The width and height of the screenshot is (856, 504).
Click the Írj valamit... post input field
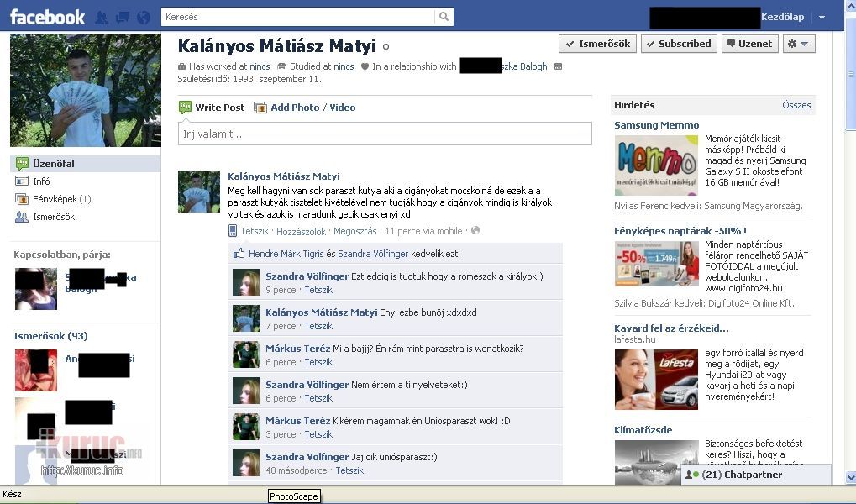385,134
